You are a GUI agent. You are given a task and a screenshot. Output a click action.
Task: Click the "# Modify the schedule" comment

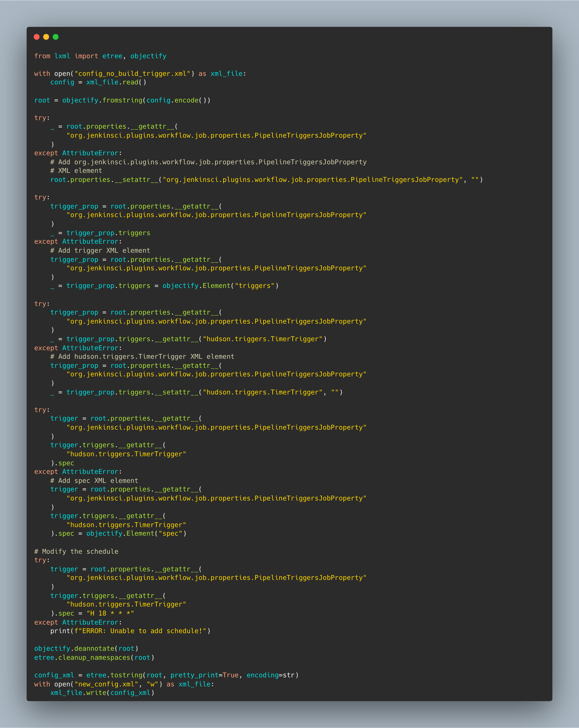pos(76,551)
